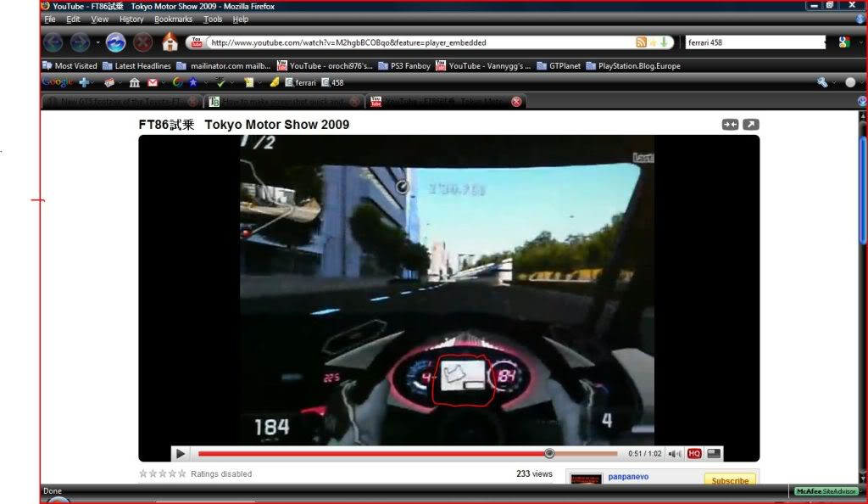Viewport: 868px width, 504px height.
Task: Click the shrink player icon above the video
Action: coord(730,125)
